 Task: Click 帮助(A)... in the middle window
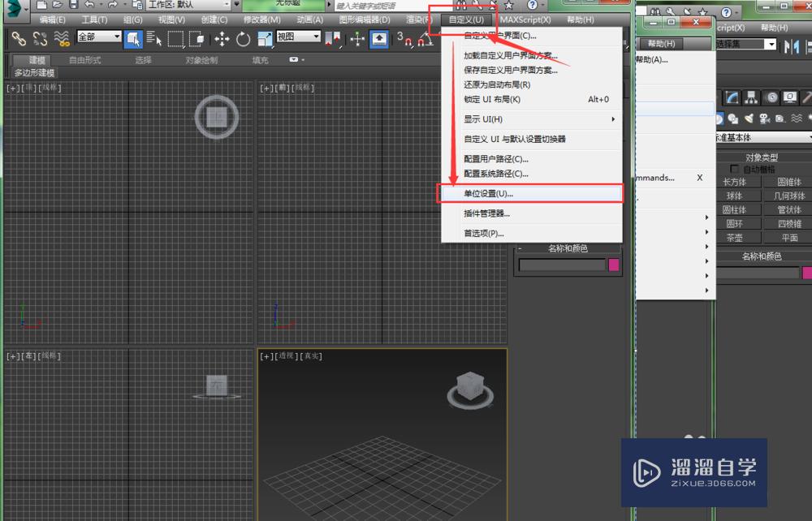(651, 59)
